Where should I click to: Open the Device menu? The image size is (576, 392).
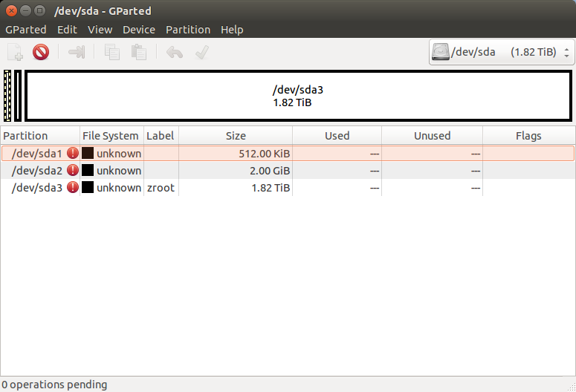(139, 30)
